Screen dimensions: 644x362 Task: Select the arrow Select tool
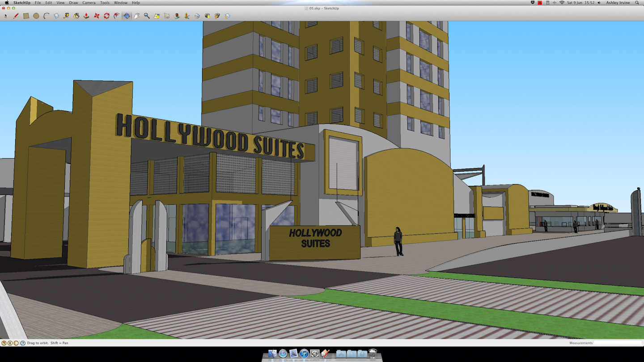[x=6, y=16]
